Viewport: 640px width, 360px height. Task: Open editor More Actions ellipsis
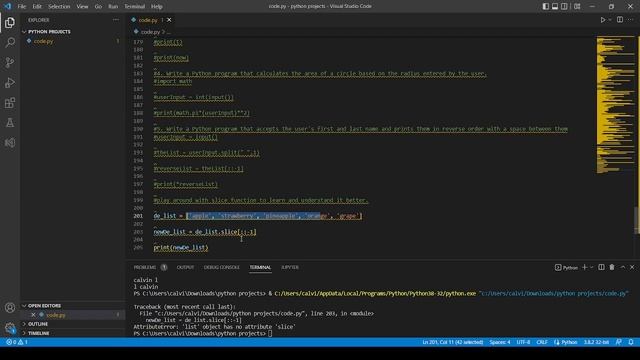(x=631, y=20)
